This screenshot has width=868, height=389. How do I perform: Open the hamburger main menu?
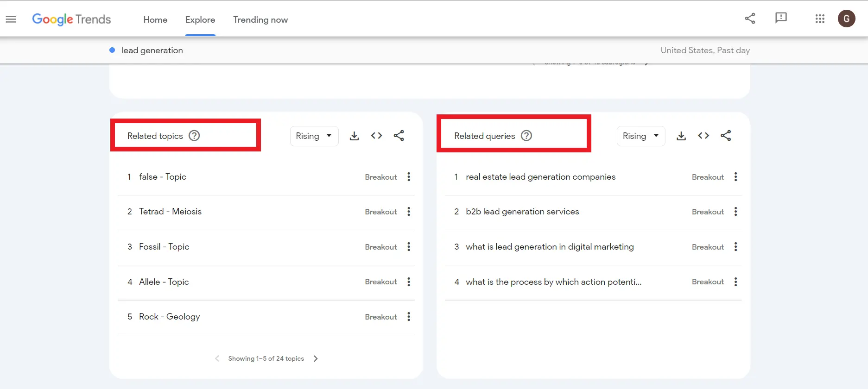[11, 19]
